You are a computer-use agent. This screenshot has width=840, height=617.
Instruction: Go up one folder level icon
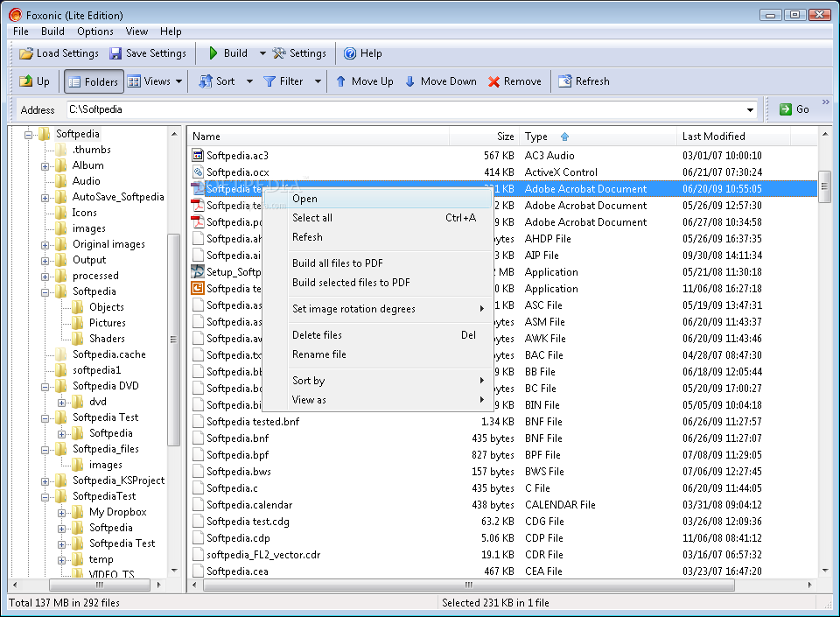(25, 81)
